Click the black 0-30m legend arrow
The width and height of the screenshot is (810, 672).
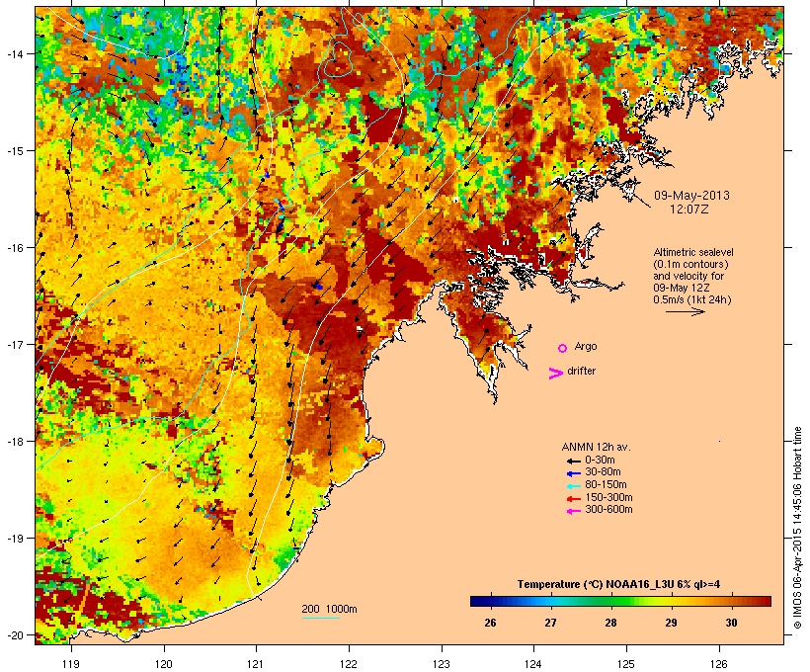tap(573, 462)
